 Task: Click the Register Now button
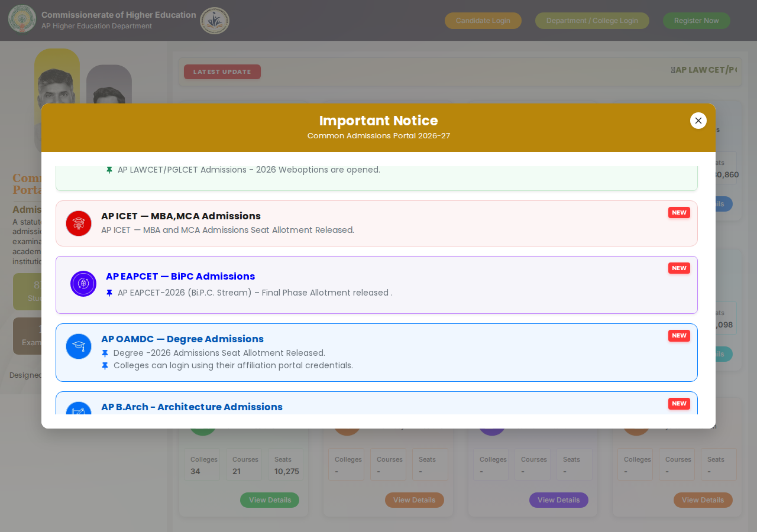click(x=697, y=21)
